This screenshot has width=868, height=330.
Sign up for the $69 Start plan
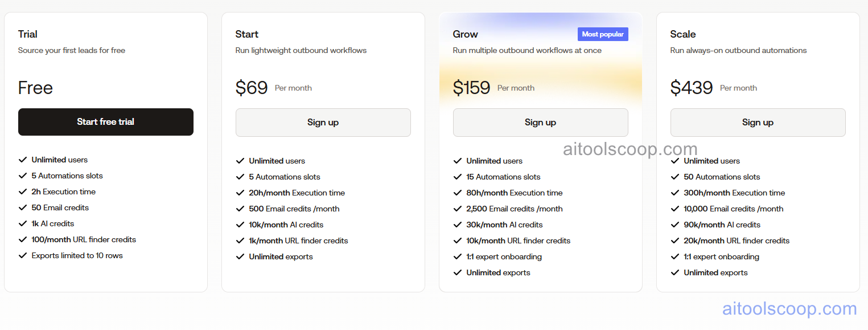[x=323, y=123]
